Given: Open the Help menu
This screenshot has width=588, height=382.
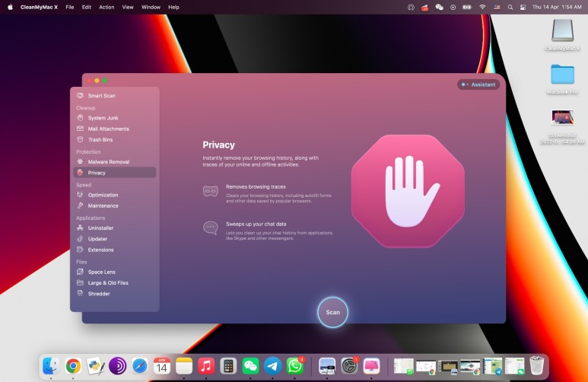Looking at the screenshot, I should click(x=173, y=7).
